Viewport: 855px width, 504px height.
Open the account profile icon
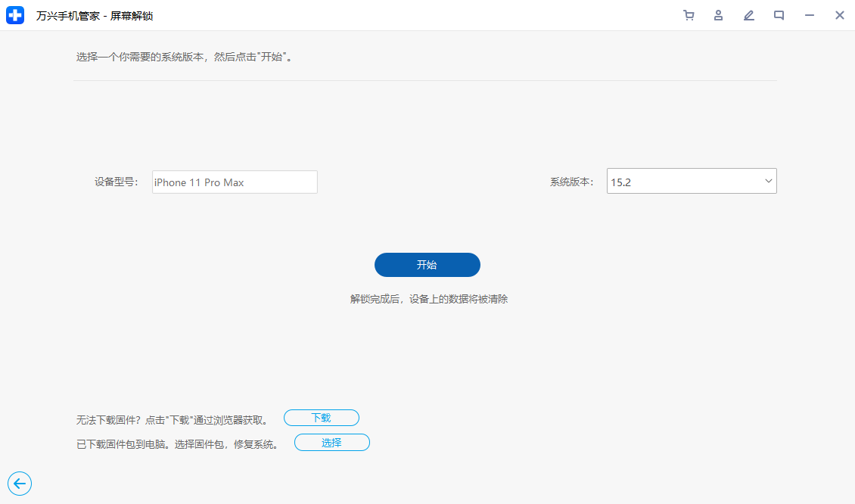(x=718, y=15)
